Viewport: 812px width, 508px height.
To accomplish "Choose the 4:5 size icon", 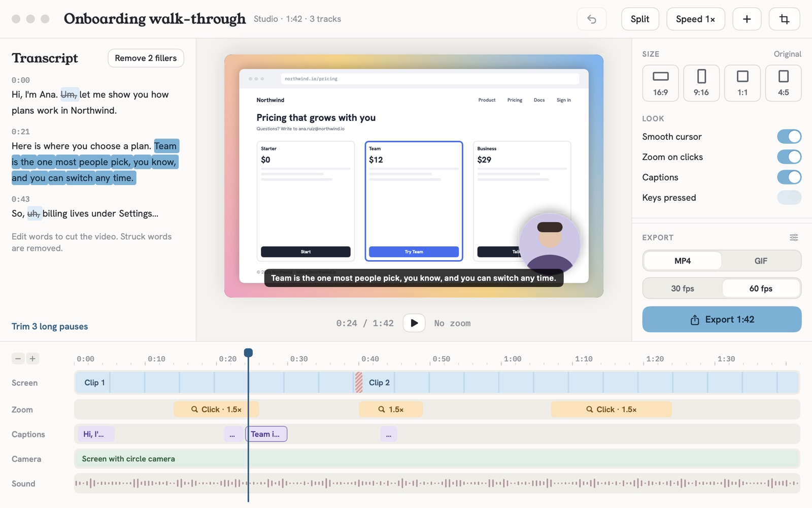I will [x=784, y=83].
